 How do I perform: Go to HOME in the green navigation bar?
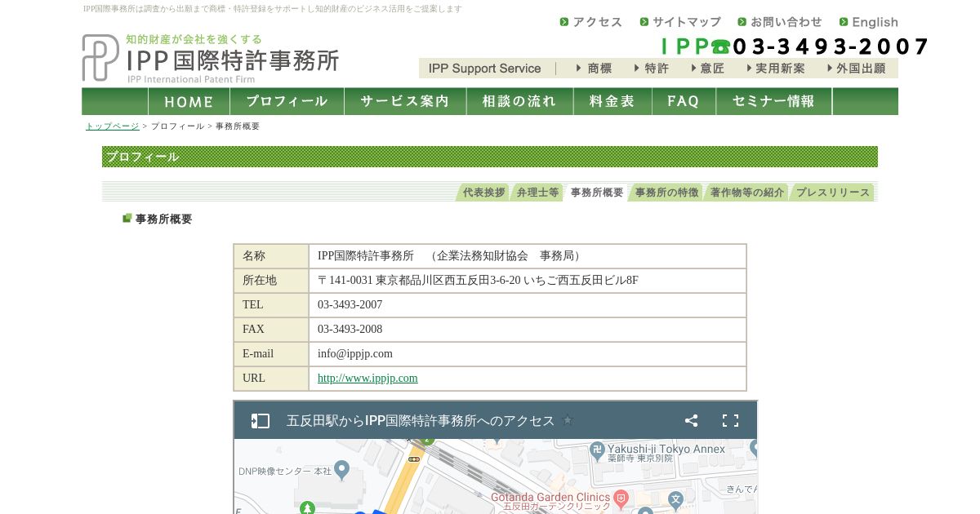coord(189,101)
